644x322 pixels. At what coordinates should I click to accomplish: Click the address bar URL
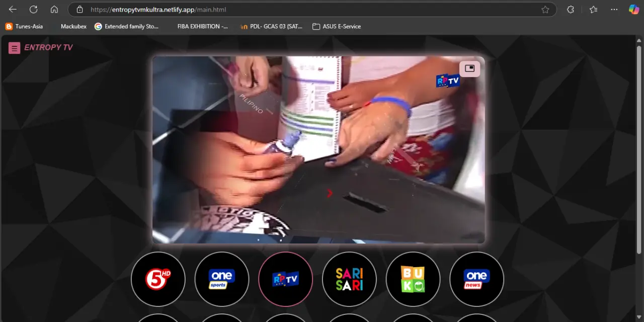pos(158,10)
